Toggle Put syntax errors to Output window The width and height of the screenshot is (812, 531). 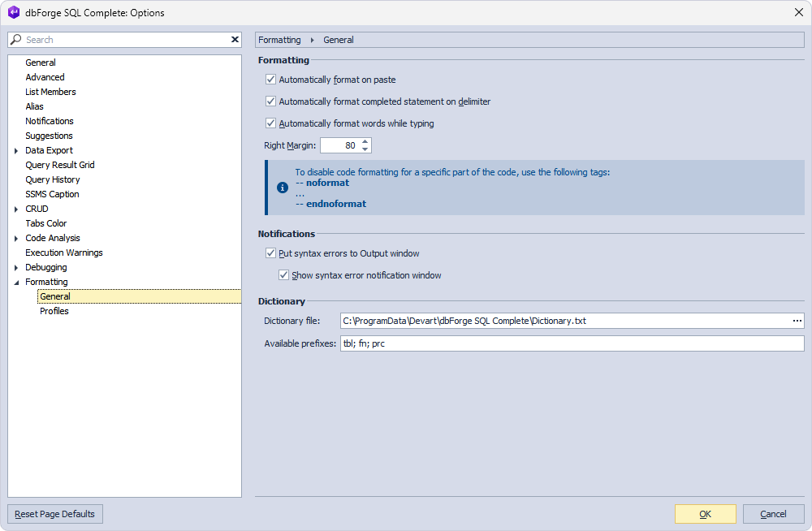270,253
